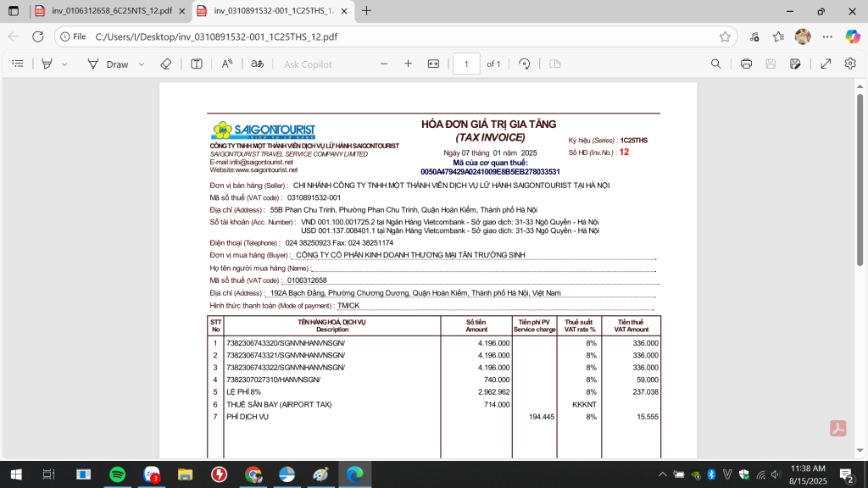Enter full screen mode for PDF
Viewport: 868px width, 488px height.
coord(826,64)
